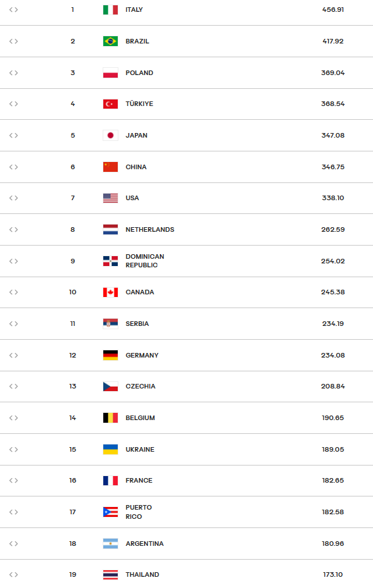Click the Türkiye flag icon
This screenshot has width=373, height=588.
pyautogui.click(x=111, y=104)
